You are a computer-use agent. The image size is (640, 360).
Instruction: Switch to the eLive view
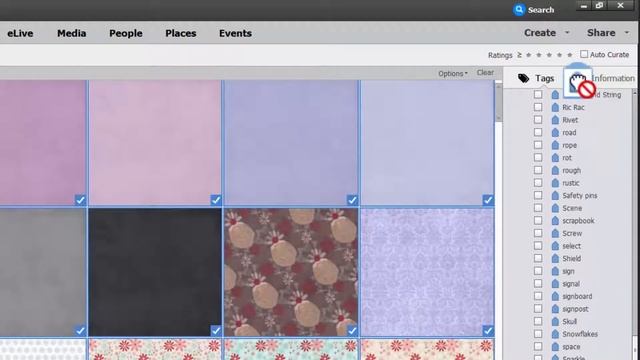pos(20,33)
